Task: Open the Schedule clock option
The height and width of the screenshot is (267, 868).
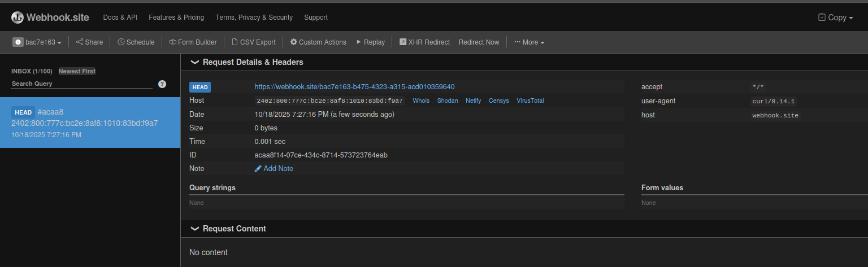Action: coord(136,42)
